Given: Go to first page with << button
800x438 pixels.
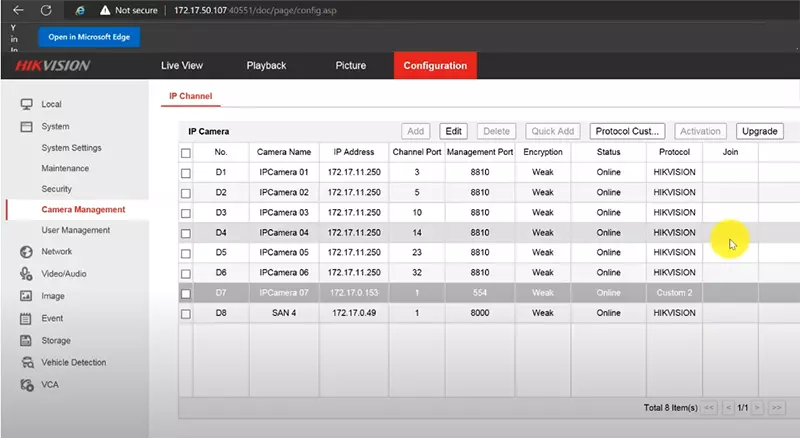Looking at the screenshot, I should (x=709, y=407).
